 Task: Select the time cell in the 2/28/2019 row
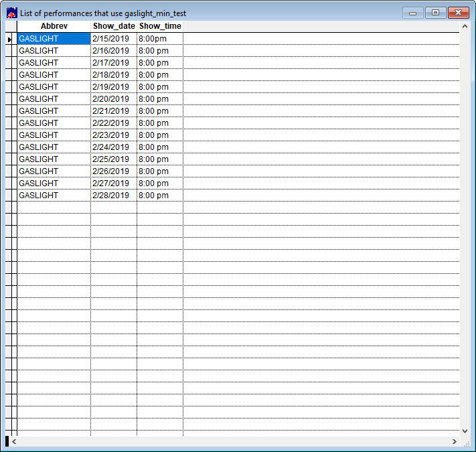160,195
